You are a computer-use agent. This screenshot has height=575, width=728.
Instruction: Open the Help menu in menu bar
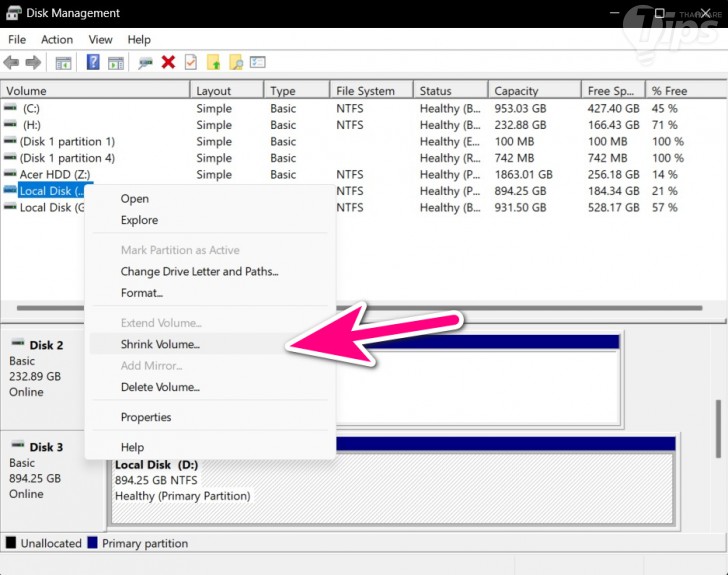click(139, 39)
